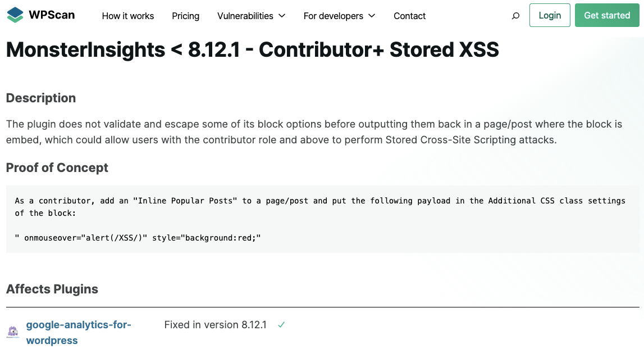The height and width of the screenshot is (353, 644).
Task: Click the Fixed in version 8.12.1 text
Action: [x=215, y=325]
